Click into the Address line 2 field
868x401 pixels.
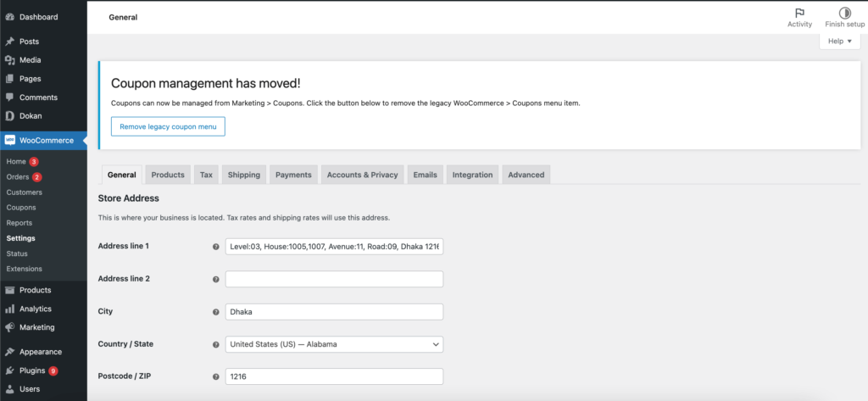(334, 279)
